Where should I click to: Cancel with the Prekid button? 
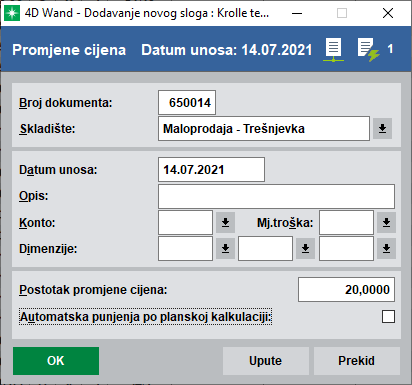[357, 361]
